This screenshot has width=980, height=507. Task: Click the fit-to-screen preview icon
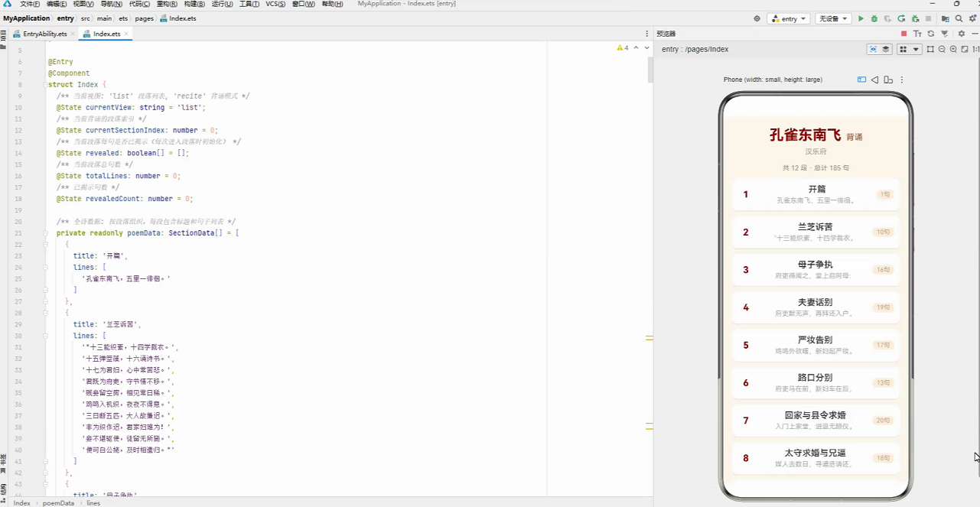click(965, 49)
